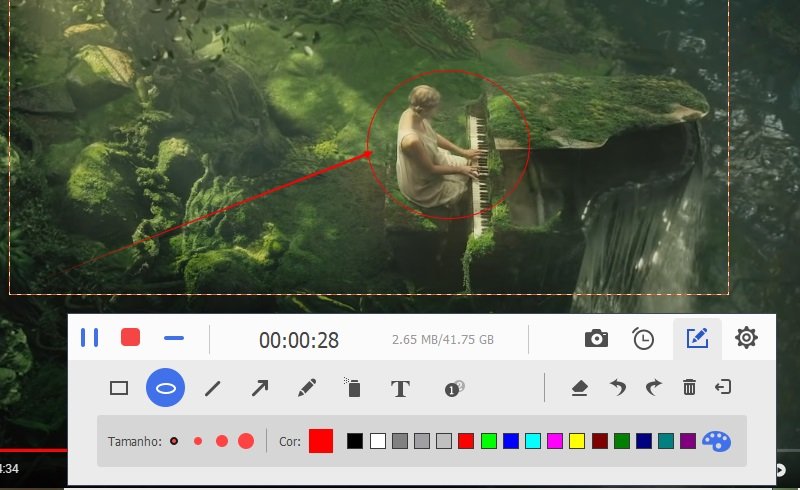Viewport: 800px width, 490px height.
Task: Select the spray airbrush tool
Action: click(352, 387)
